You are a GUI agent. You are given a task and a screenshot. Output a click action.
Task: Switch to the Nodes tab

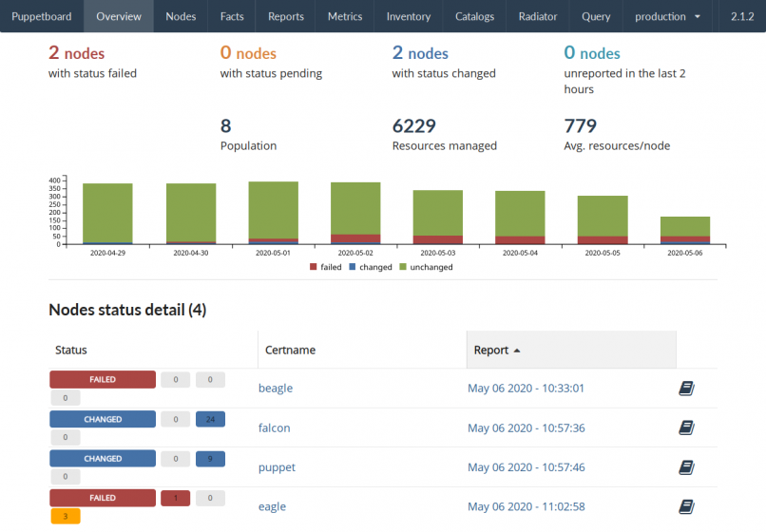pyautogui.click(x=181, y=16)
